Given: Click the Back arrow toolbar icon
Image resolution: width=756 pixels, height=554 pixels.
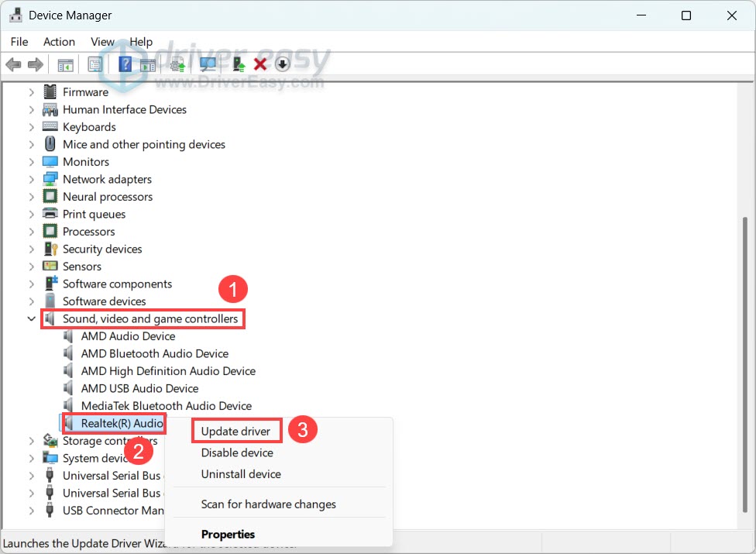Looking at the screenshot, I should click(x=14, y=64).
